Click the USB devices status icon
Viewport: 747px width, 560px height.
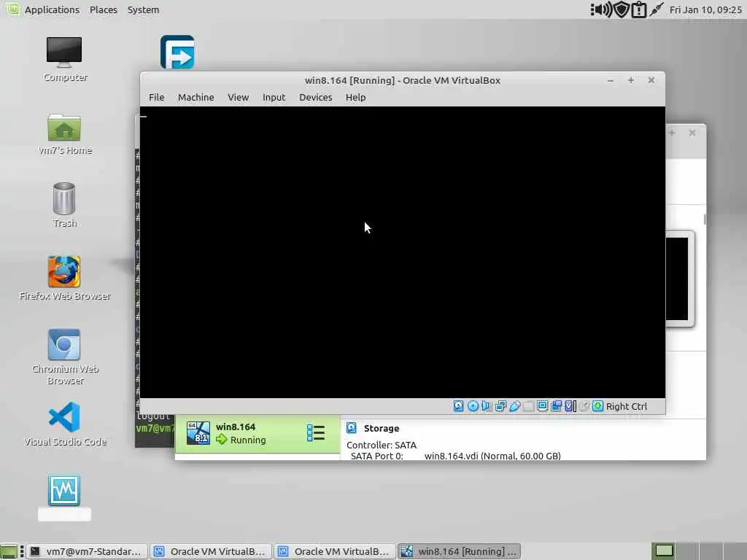(x=514, y=406)
